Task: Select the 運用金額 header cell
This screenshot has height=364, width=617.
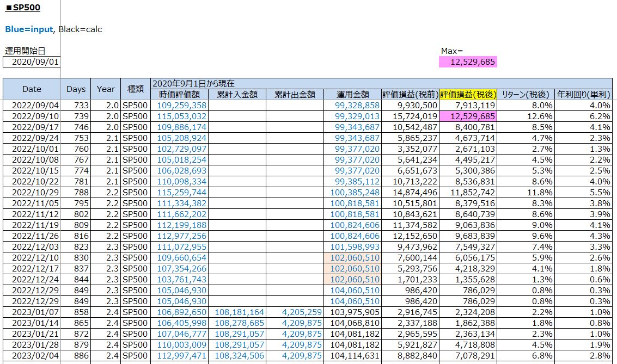Action: pos(352,94)
